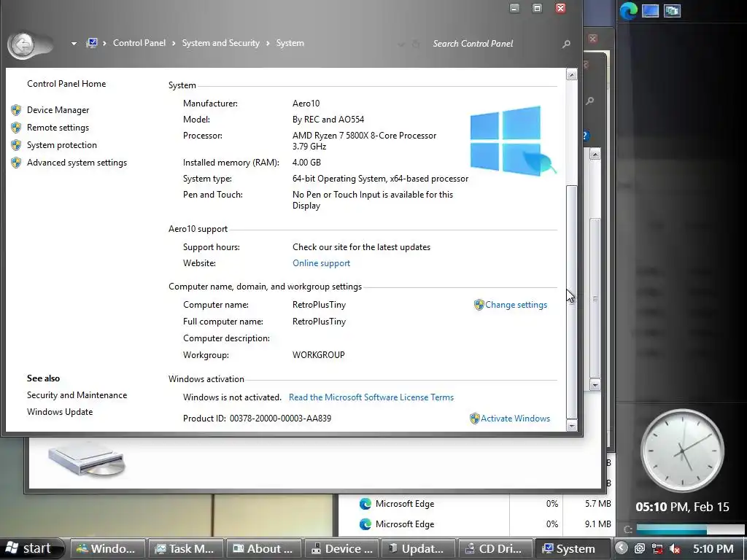
Task: Click the model text By REC and AO554
Action: (x=328, y=120)
